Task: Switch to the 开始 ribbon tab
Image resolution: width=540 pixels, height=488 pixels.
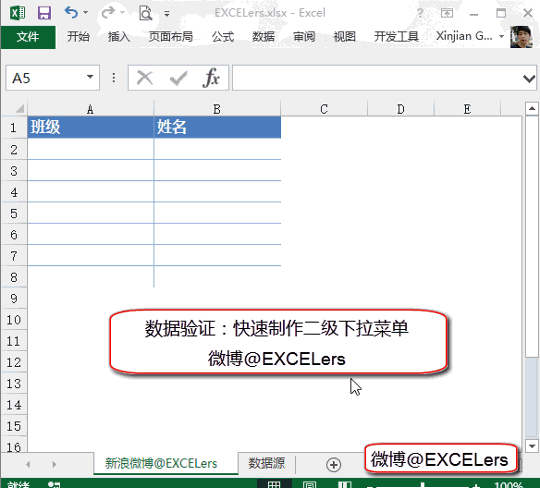Action: [x=78, y=37]
